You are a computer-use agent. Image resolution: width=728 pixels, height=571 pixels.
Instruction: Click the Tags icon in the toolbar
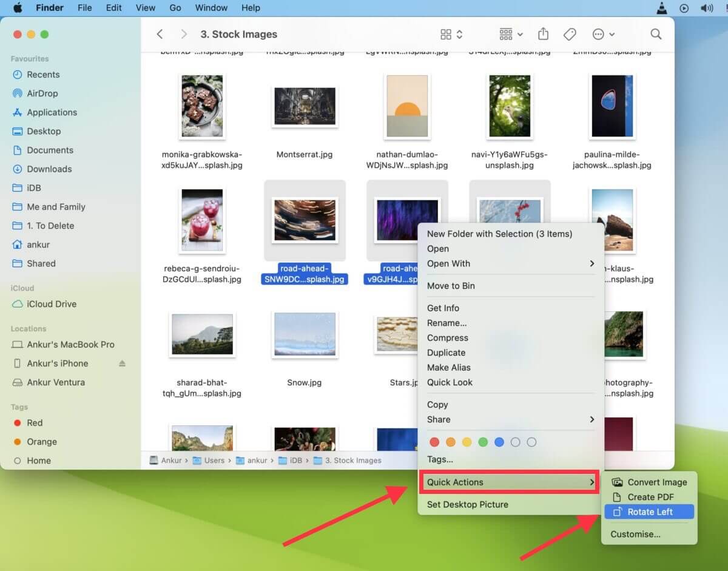click(x=570, y=35)
